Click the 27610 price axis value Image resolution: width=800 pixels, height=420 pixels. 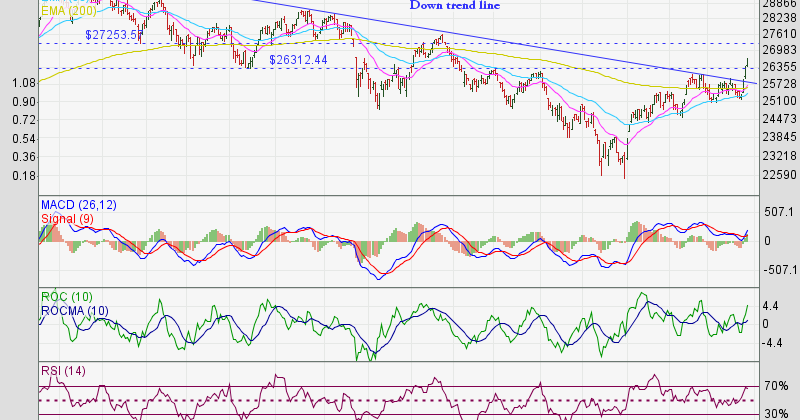click(x=779, y=34)
